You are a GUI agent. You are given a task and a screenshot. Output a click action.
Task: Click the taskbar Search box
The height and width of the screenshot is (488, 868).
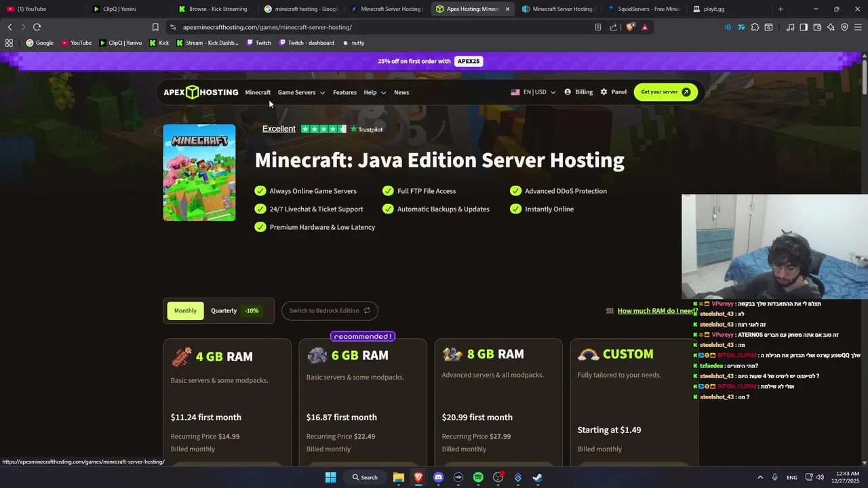click(x=365, y=477)
